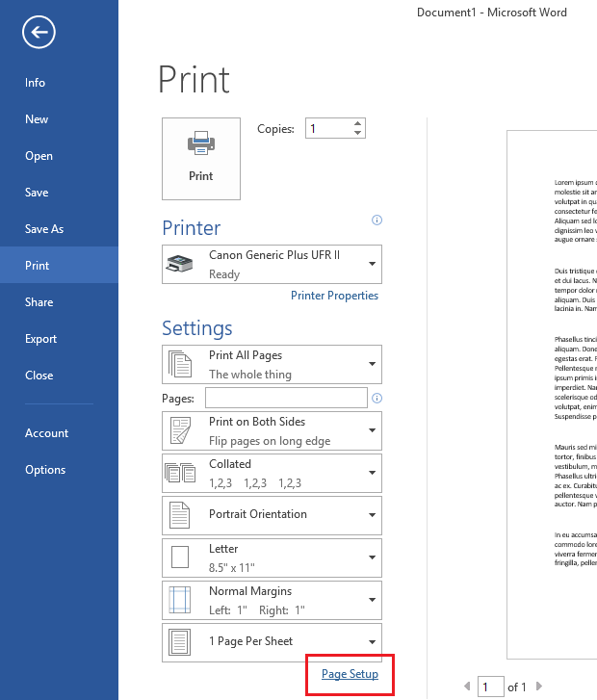
Task: Click the Page Setup link
Action: tap(350, 674)
